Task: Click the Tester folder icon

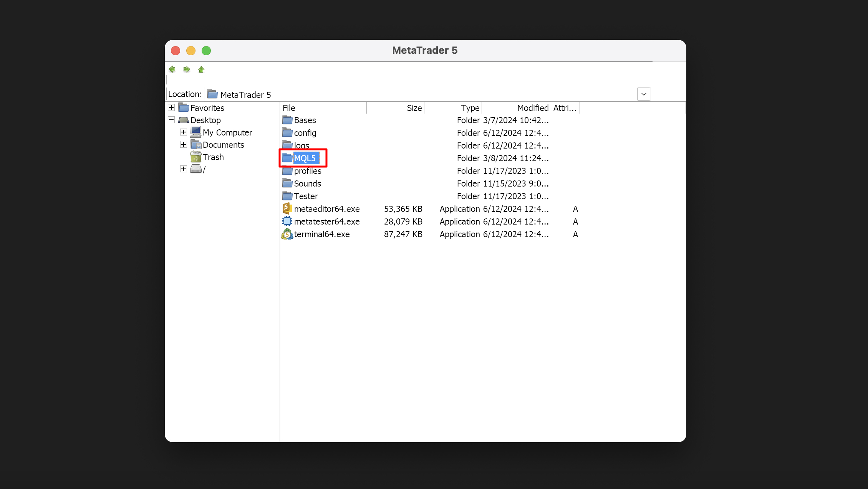Action: 287,196
